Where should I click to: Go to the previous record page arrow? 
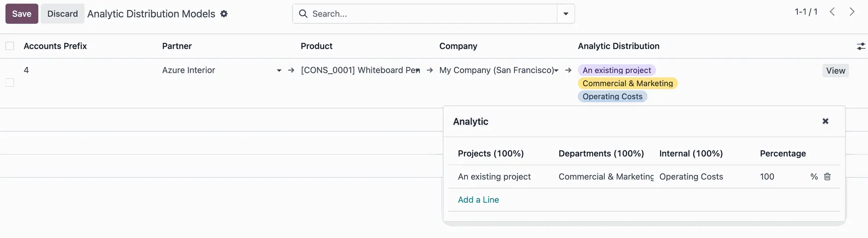click(x=832, y=12)
